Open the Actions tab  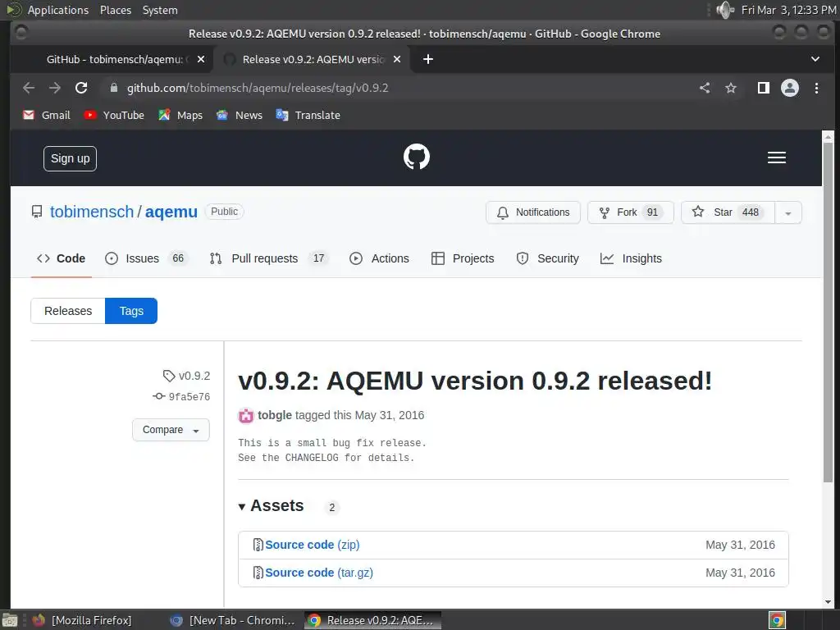[x=379, y=258]
